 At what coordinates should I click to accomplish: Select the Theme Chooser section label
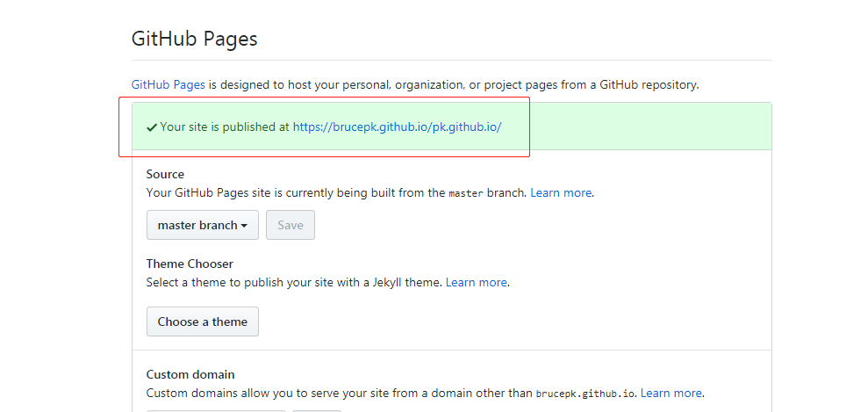pyautogui.click(x=190, y=264)
